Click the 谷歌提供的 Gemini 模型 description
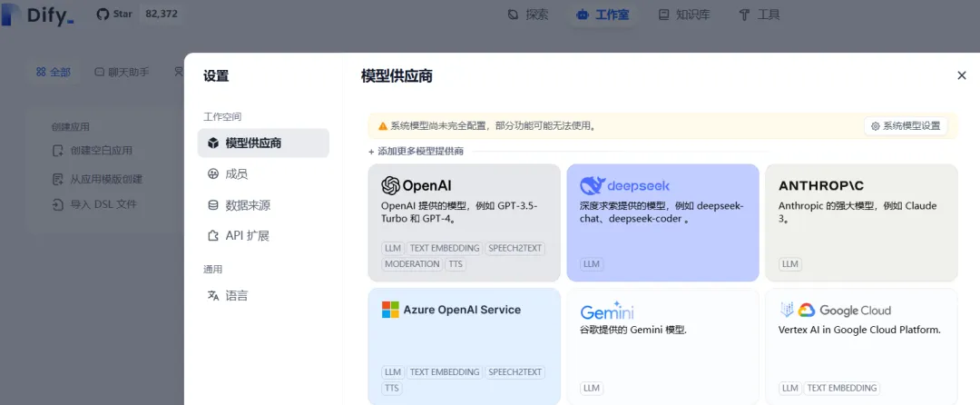 point(633,330)
